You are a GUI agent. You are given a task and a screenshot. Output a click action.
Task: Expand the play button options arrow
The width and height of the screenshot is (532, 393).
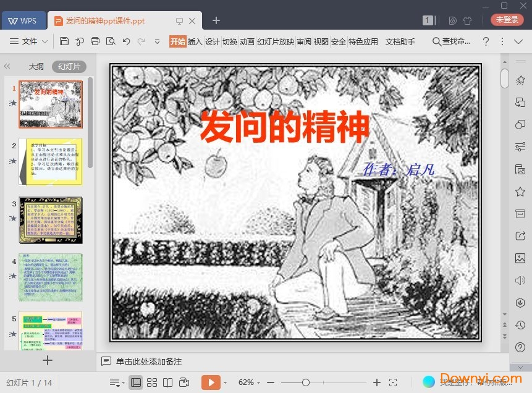tap(225, 382)
